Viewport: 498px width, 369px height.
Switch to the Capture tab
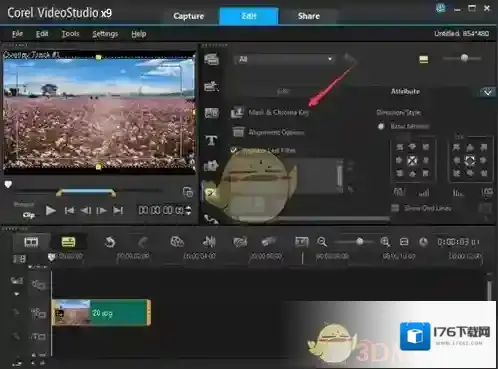(x=189, y=16)
